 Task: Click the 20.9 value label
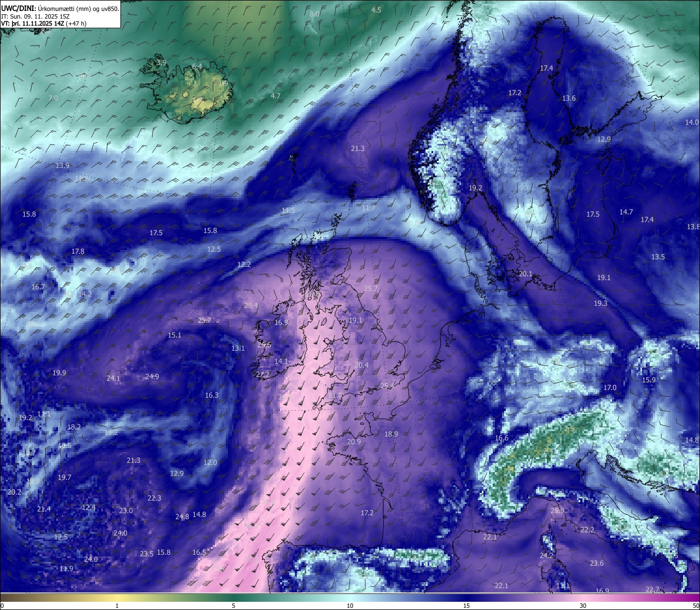[354, 441]
